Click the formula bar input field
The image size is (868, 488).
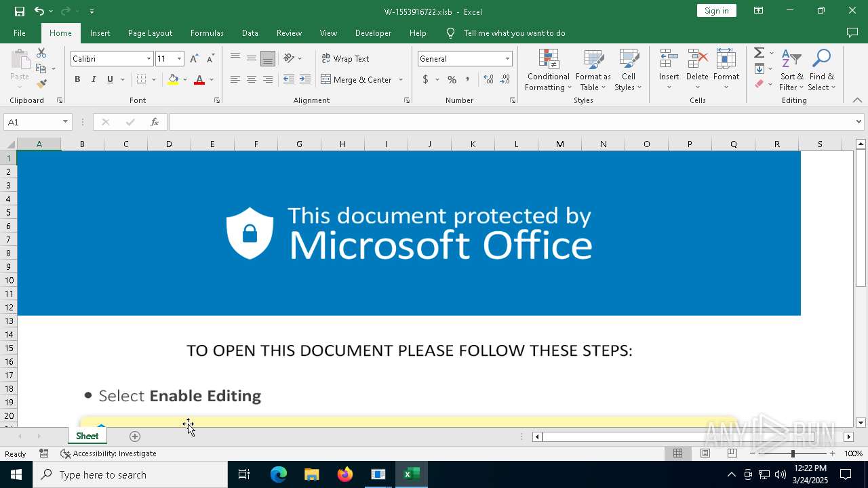512,122
